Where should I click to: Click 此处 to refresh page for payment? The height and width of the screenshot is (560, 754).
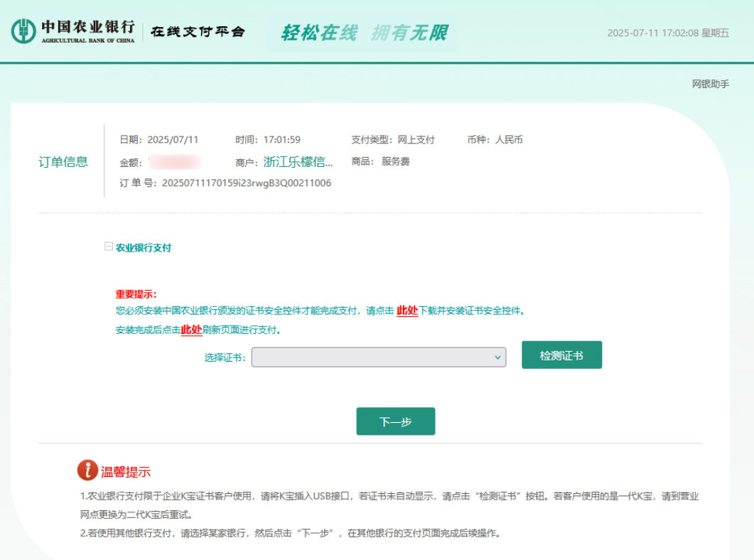click(191, 330)
